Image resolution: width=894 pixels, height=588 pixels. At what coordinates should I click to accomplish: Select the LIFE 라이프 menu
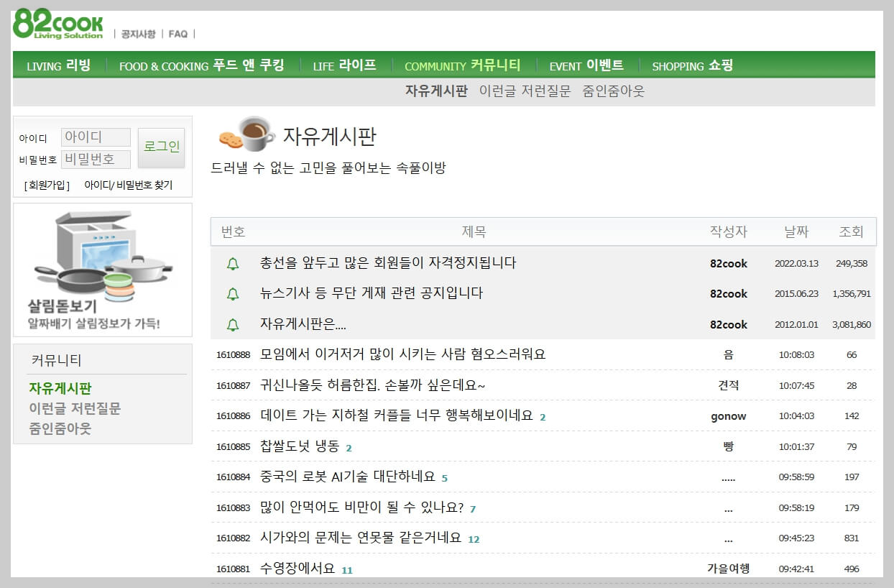[x=343, y=65]
